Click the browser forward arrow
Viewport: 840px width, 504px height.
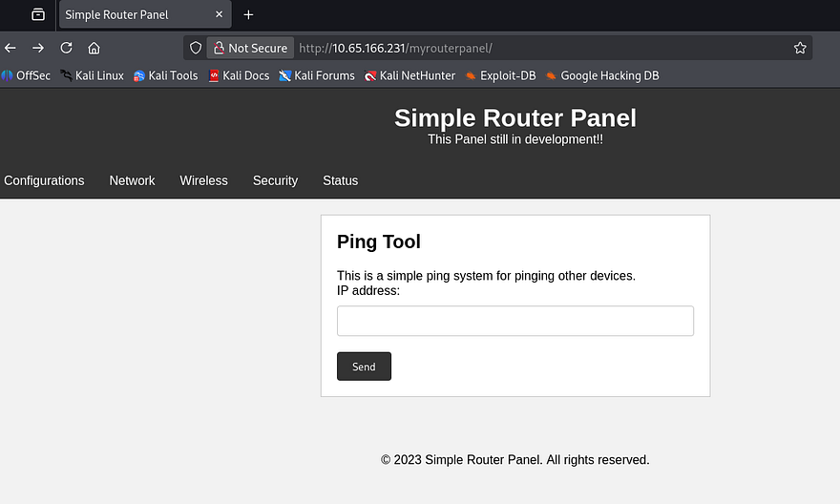38,48
